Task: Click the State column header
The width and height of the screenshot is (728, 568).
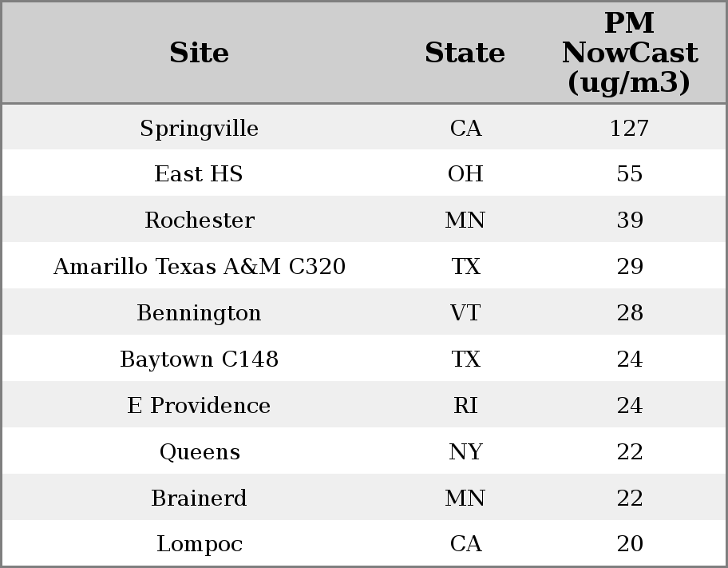Action: 465,53
